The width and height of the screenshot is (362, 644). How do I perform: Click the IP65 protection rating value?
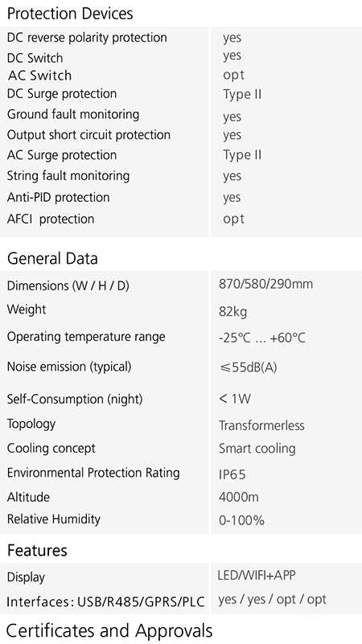tap(232, 475)
